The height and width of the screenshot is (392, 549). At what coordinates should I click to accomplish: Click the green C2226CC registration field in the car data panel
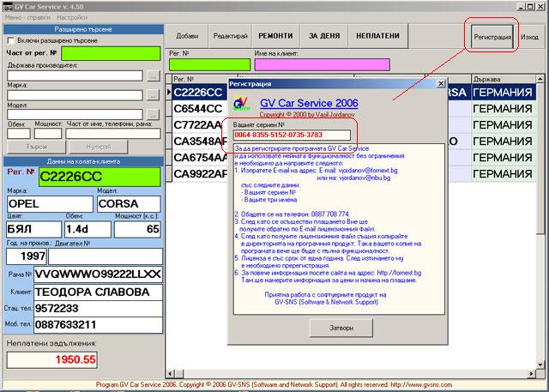coord(100,177)
